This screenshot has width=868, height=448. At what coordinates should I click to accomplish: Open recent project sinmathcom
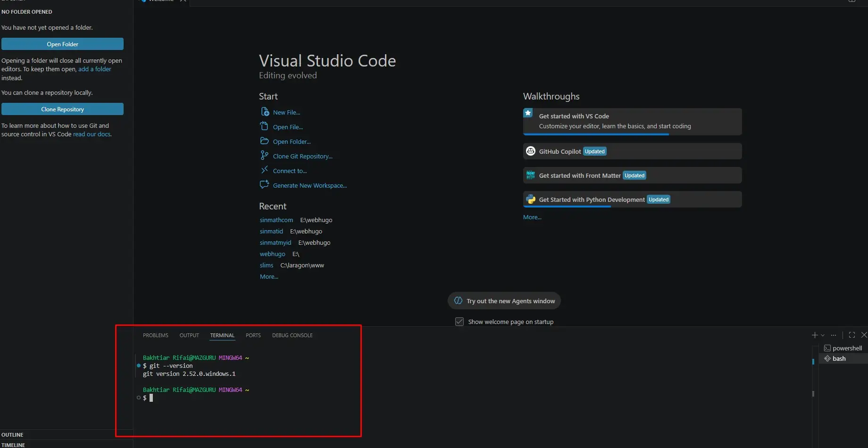tap(276, 220)
